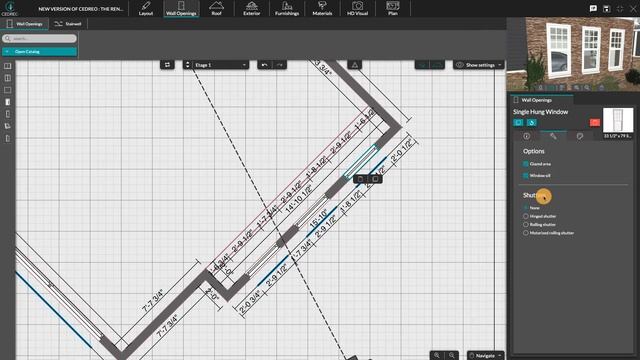Screen dimensions: 640x360
Task: Choose the second window category icon in the left sidebar
Action: [8, 78]
